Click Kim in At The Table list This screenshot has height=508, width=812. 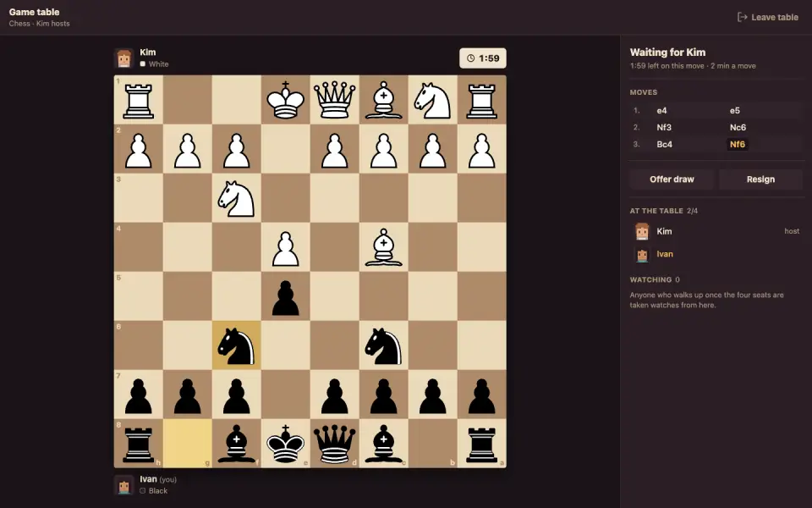716,231
